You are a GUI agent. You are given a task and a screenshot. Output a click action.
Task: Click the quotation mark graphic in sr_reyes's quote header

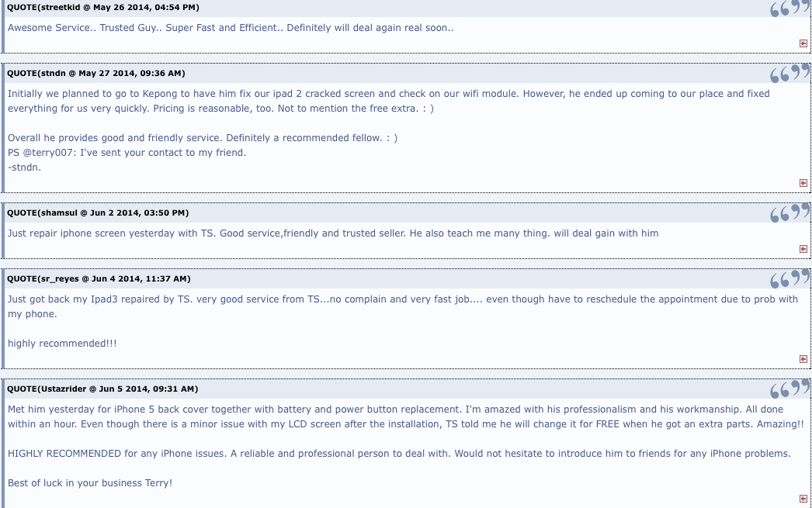coord(789,278)
